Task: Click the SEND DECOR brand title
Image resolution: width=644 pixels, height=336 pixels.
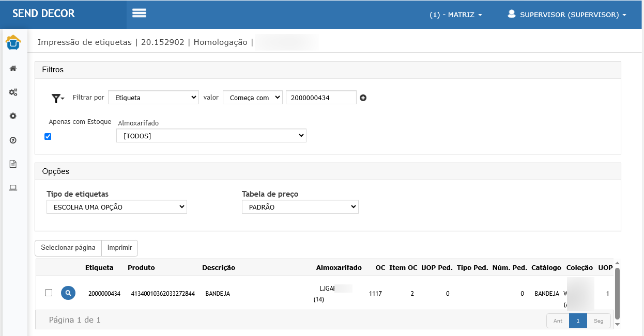Action: (x=44, y=13)
